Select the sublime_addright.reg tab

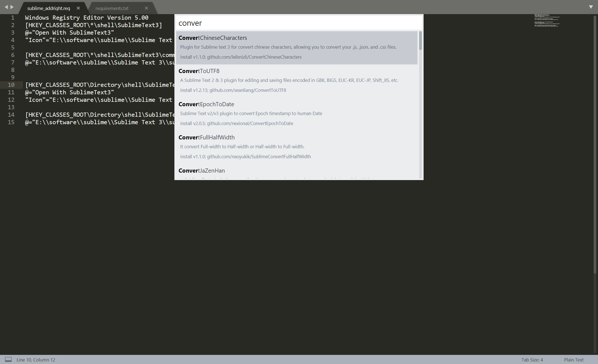[x=48, y=8]
